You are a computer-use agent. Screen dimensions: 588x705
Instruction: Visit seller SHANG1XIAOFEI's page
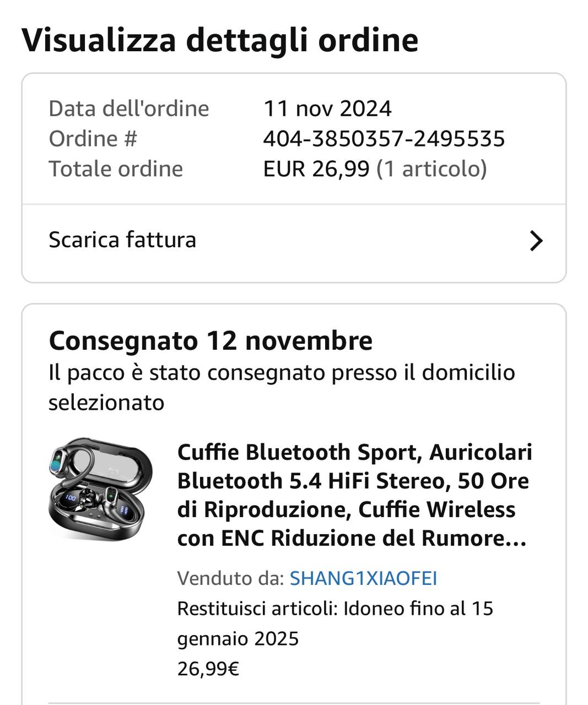click(363, 578)
